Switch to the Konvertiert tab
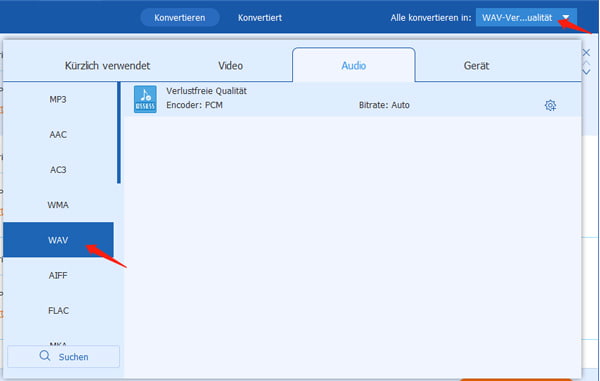This screenshot has height=381, width=600. (260, 18)
